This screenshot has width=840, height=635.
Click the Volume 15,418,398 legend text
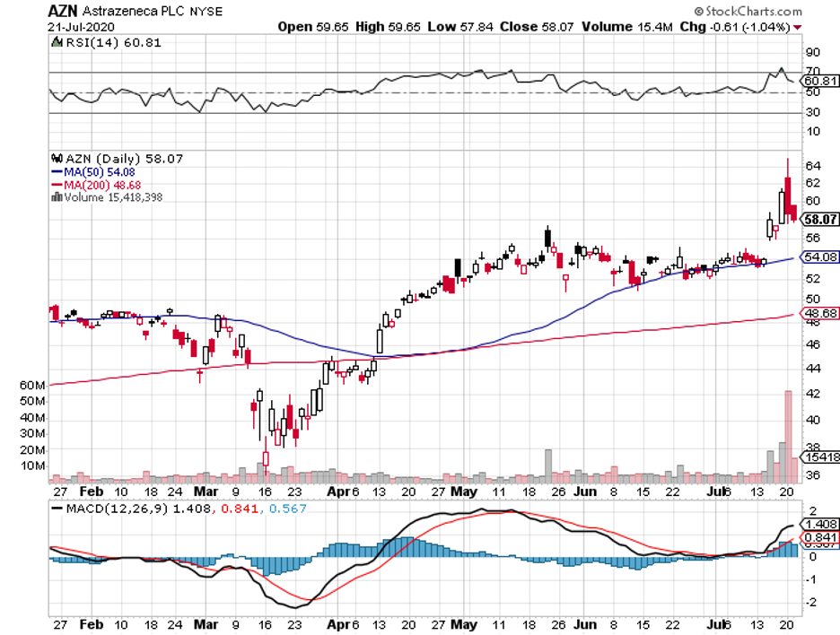click(x=113, y=197)
